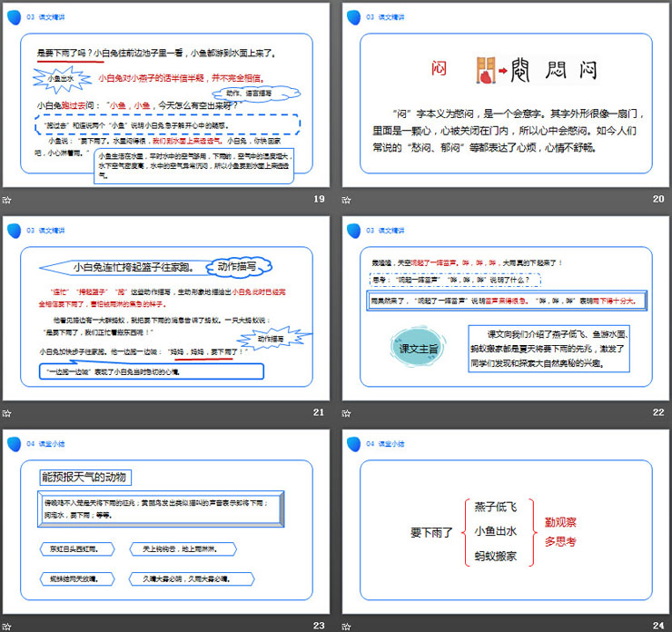This screenshot has width=672, height=632.
Task: Click the animation star icon under slide 24
Action: (x=348, y=625)
